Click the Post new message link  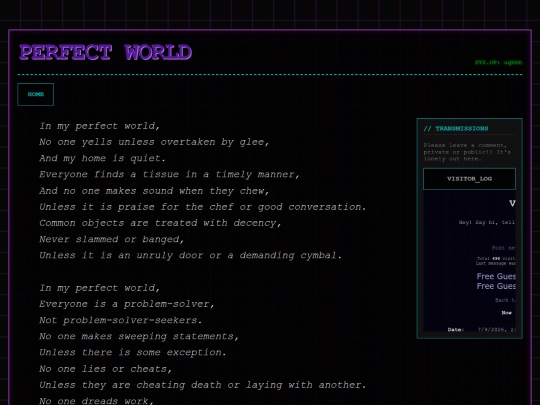(503, 248)
